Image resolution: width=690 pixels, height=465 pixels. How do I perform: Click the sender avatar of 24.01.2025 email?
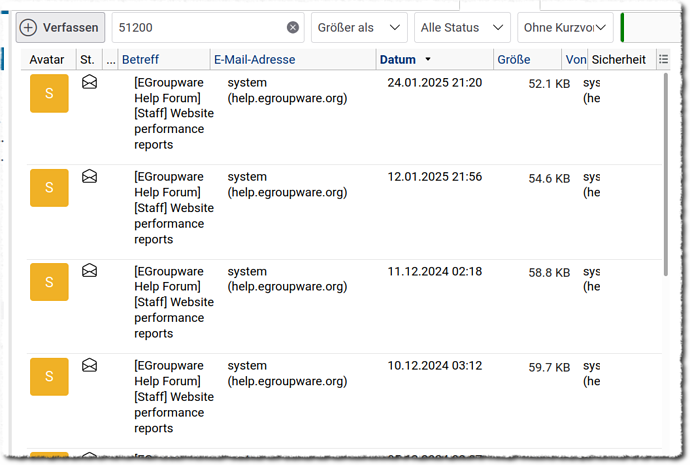click(49, 93)
